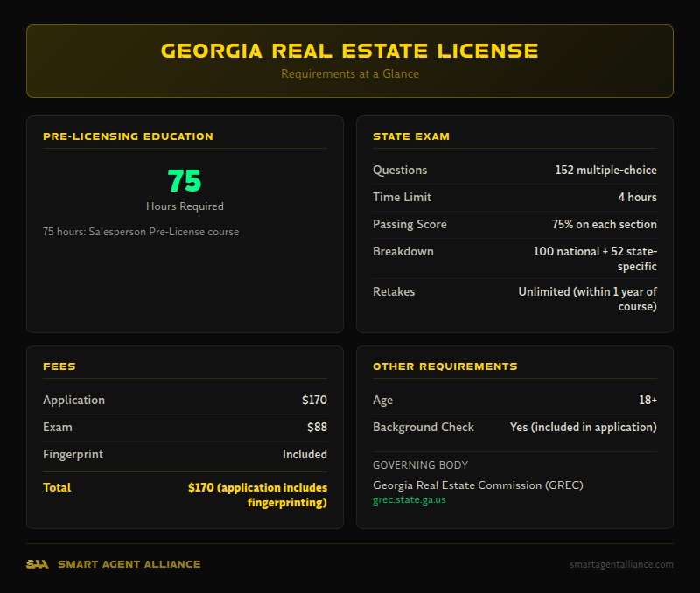Click the $88 exam fee
Screen dimensions: 700x593
[x=318, y=427]
